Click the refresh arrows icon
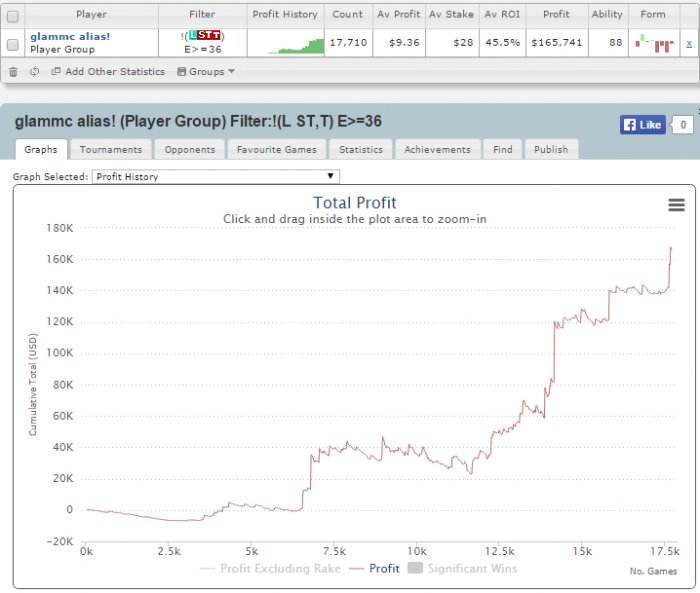700x593 pixels. [34, 72]
